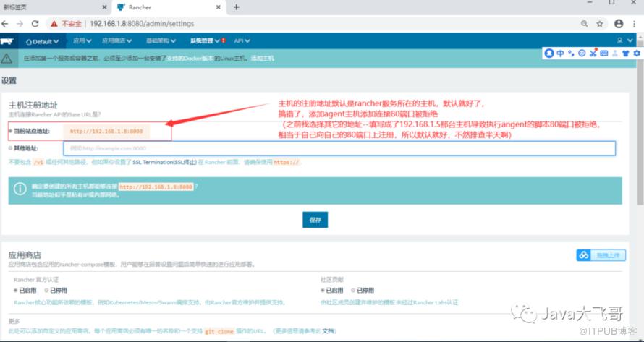Viewport: 644px width, 342px height.
Task: Open the 支持的Docker版本 link
Action: point(190,59)
